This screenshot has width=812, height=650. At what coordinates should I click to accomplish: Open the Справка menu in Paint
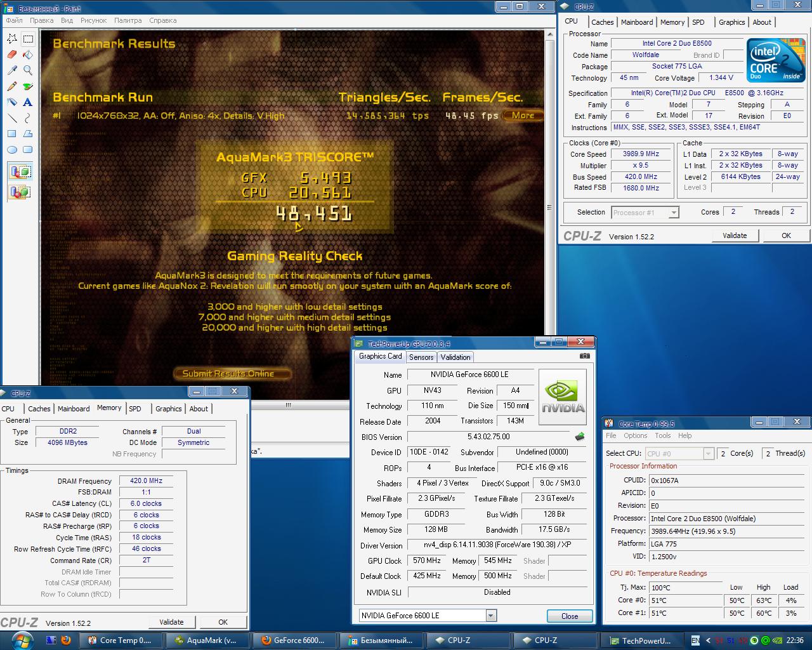point(163,20)
